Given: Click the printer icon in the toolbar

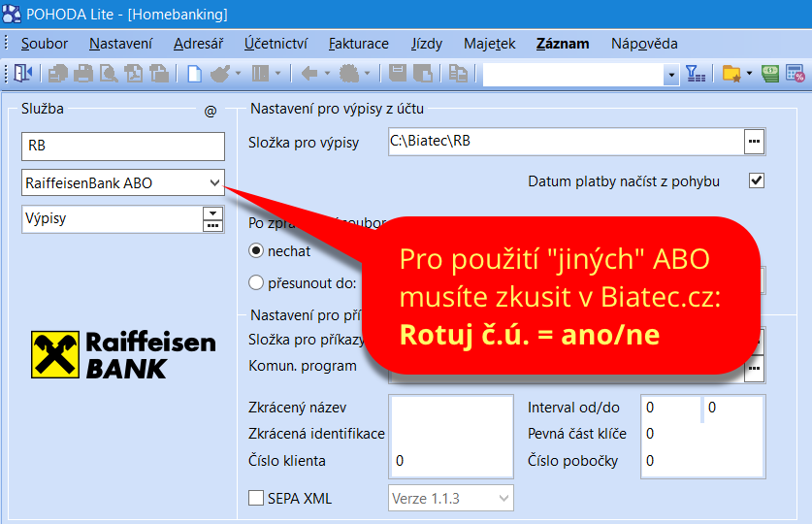Looking at the screenshot, I should 82,74.
